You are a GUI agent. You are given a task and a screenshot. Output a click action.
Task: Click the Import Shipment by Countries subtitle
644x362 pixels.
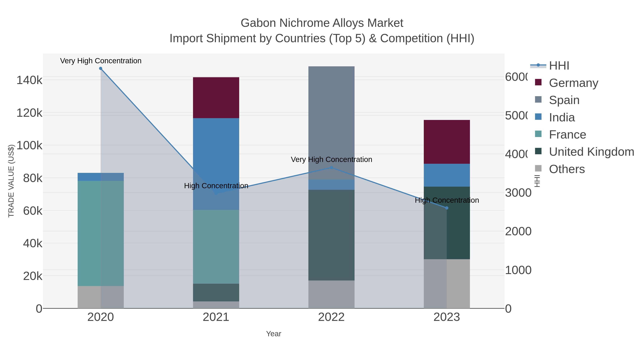(322, 38)
